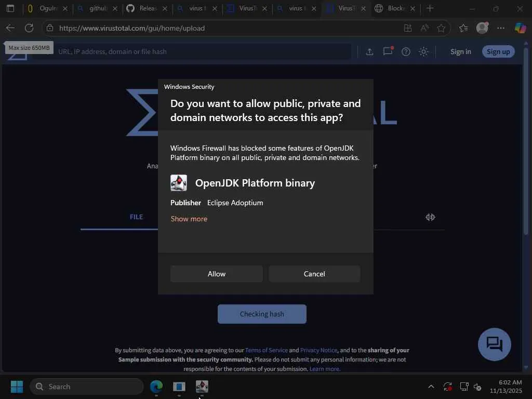Refresh the browser page
Image resolution: width=532 pixels, height=399 pixels.
29,28
